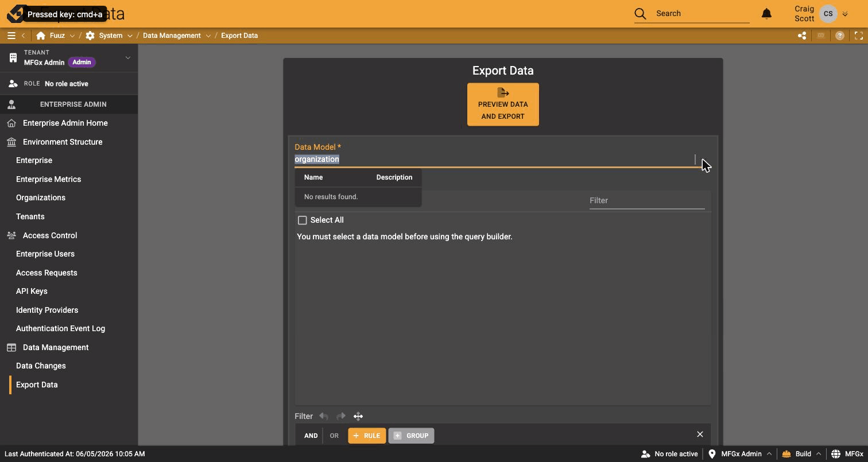Go to Fuuz home icon
This screenshot has height=462, width=868.
pyautogui.click(x=40, y=36)
